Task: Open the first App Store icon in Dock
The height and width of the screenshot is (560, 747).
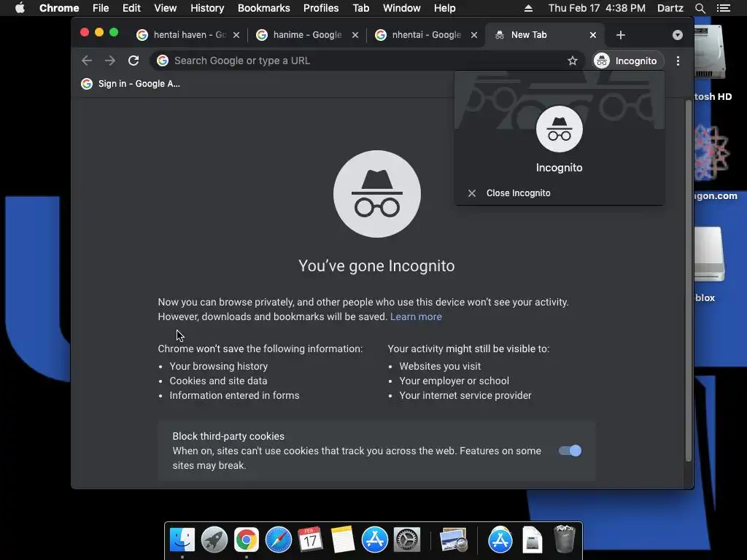Action: (x=374, y=540)
